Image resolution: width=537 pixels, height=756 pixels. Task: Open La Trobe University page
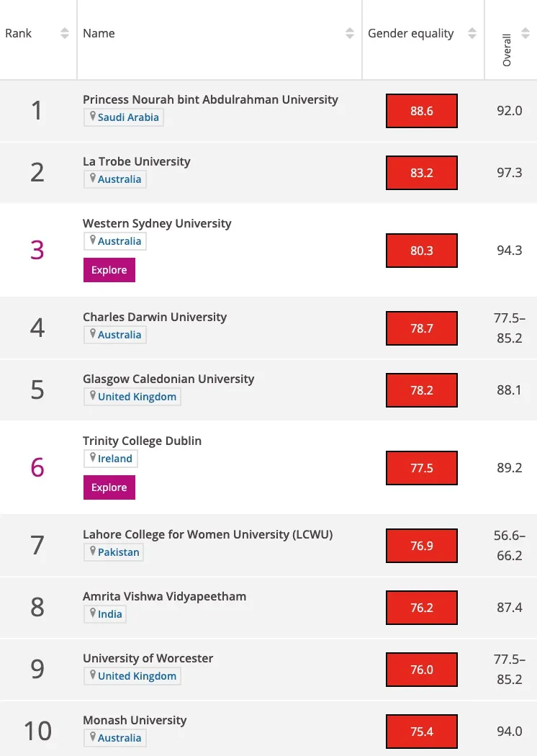[137, 161]
